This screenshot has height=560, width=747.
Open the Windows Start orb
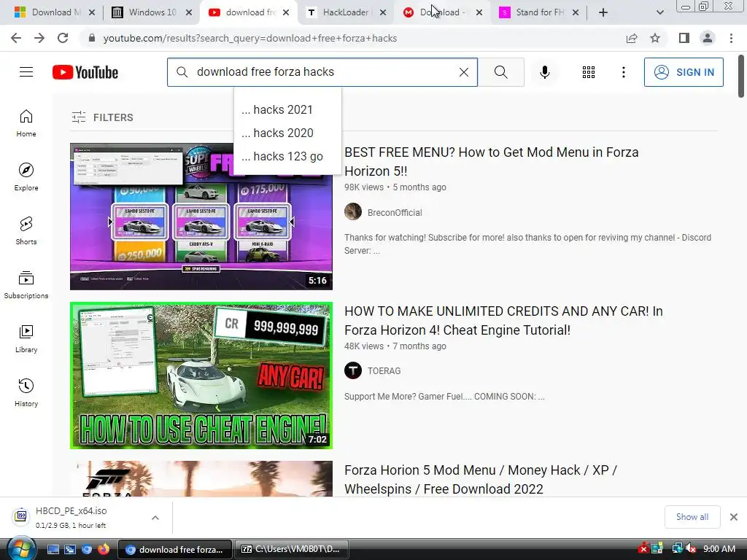pyautogui.click(x=21, y=549)
